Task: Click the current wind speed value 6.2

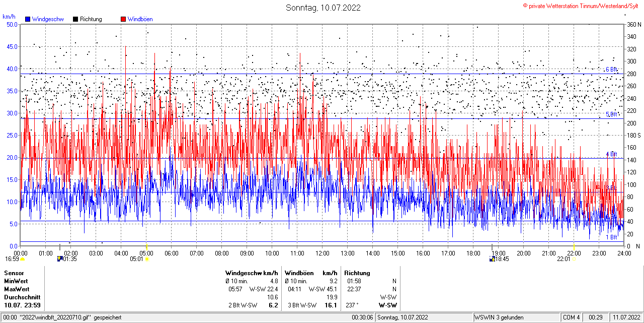Action: (x=274, y=305)
